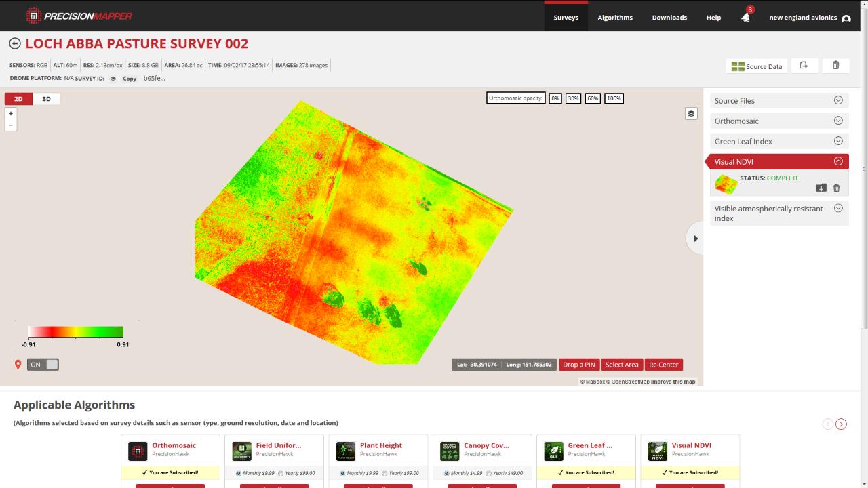Open the Surveys tab
Screen dimensions: 868x488
point(566,18)
